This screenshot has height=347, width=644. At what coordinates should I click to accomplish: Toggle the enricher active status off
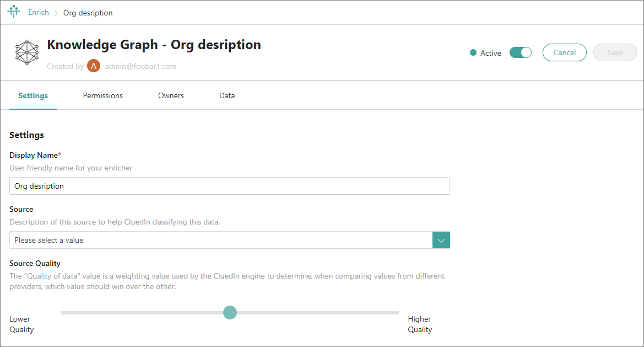520,52
